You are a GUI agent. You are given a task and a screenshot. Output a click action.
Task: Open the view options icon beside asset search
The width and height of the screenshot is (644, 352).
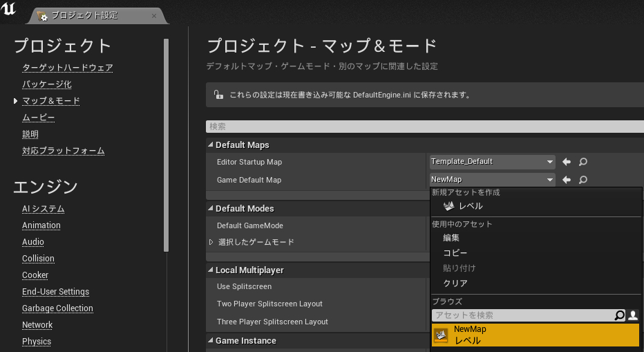point(633,315)
